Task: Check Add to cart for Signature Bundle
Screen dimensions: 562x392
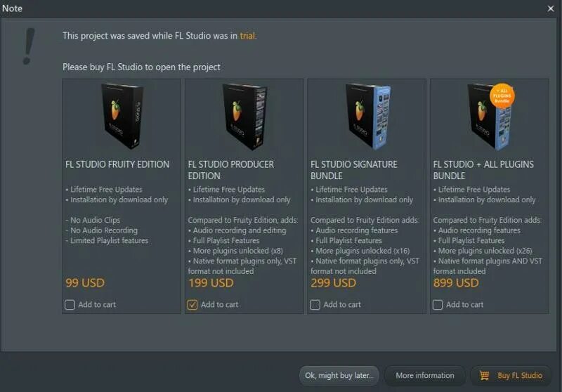Action: tap(315, 305)
